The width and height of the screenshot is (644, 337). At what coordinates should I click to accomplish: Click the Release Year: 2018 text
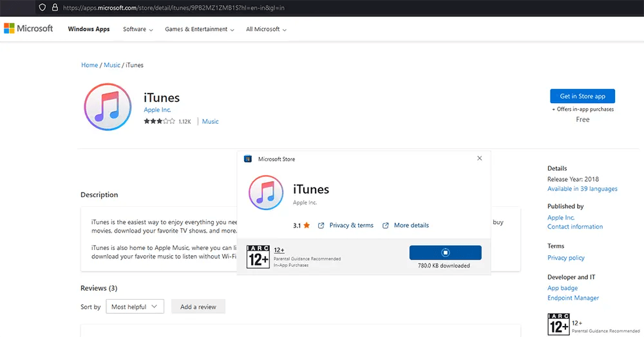[573, 179]
